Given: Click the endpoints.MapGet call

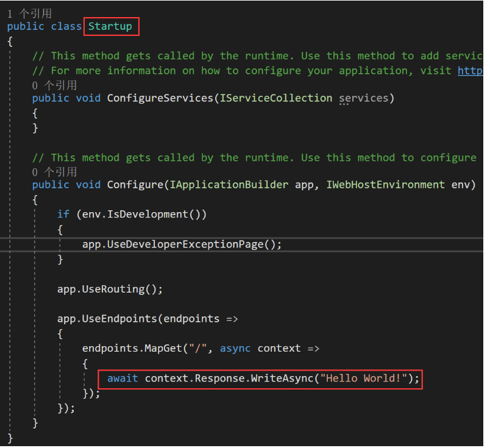Looking at the screenshot, I should (132, 349).
